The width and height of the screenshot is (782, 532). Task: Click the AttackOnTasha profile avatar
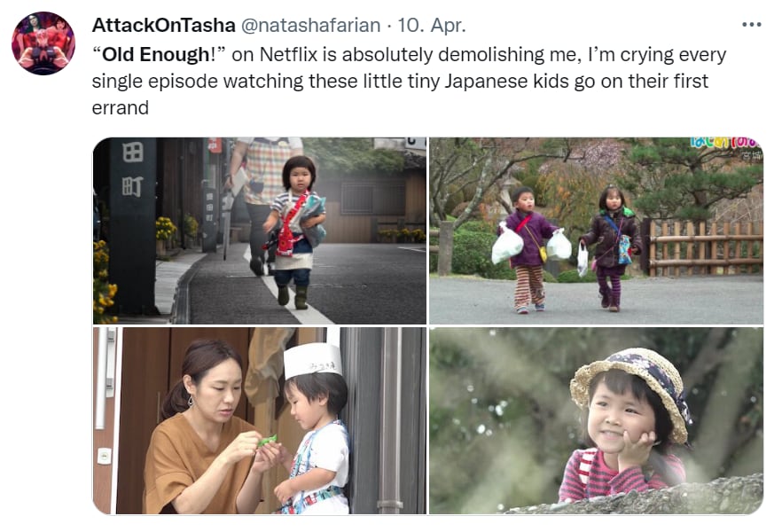pyautogui.click(x=43, y=43)
